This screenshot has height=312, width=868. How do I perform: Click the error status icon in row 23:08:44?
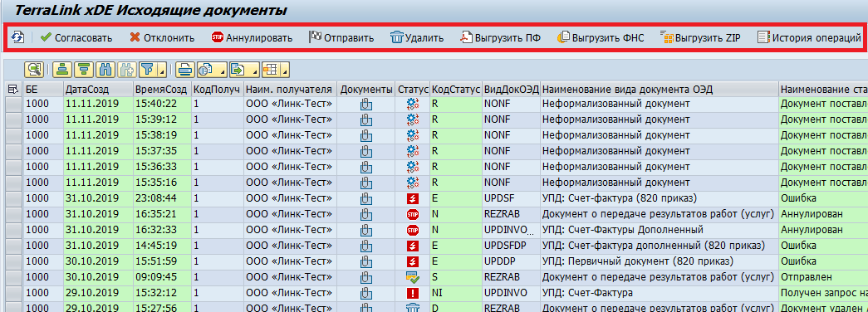(x=413, y=198)
